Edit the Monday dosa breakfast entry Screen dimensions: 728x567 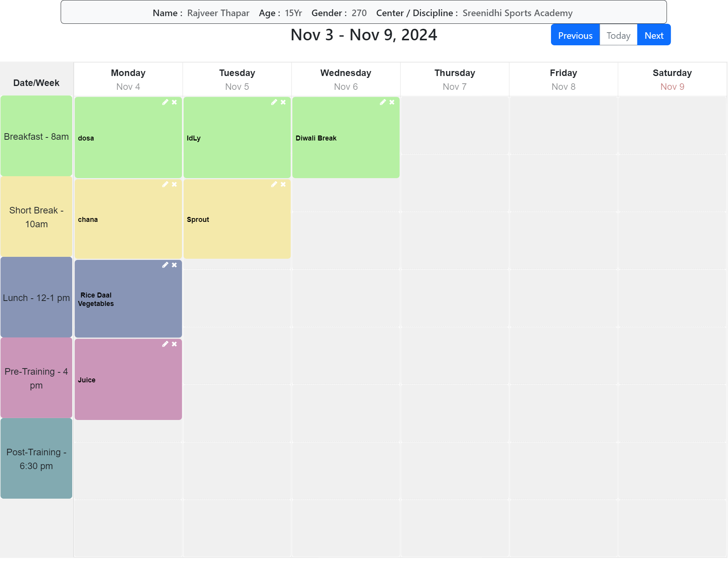tap(165, 102)
